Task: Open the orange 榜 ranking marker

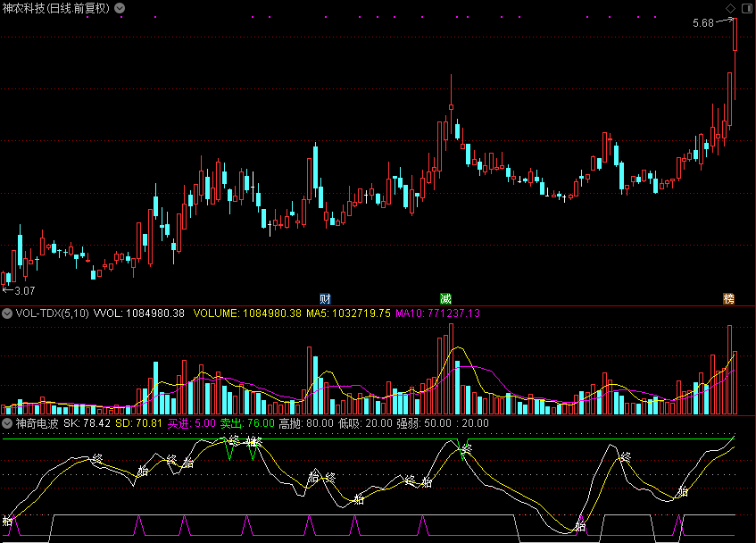Action: click(730, 297)
